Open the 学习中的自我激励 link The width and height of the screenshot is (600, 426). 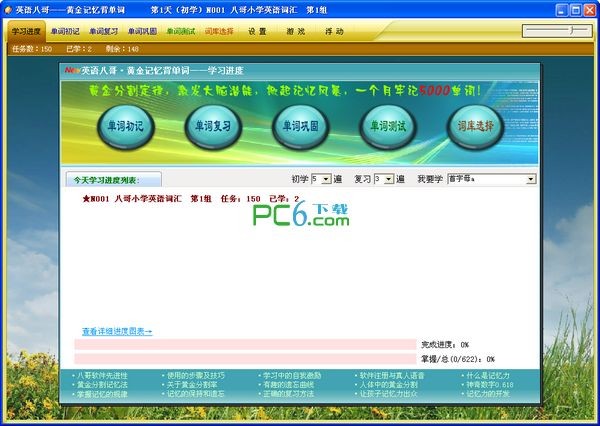click(x=292, y=376)
